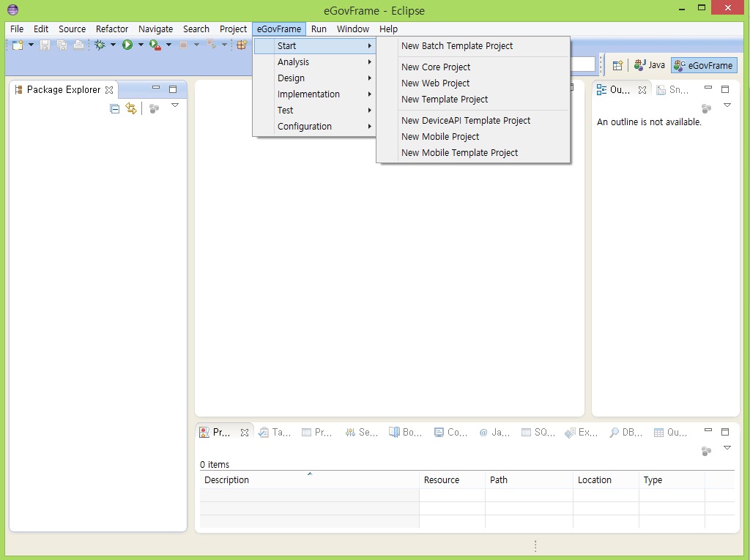Viewport: 750px width, 560px height.
Task: Click the Open Perspective icon
Action: (x=617, y=65)
